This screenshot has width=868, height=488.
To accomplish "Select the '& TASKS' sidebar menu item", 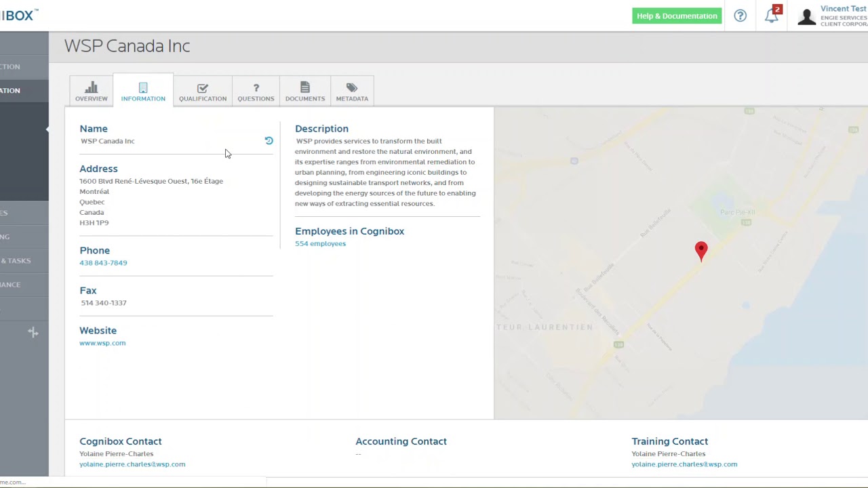I will point(16,261).
